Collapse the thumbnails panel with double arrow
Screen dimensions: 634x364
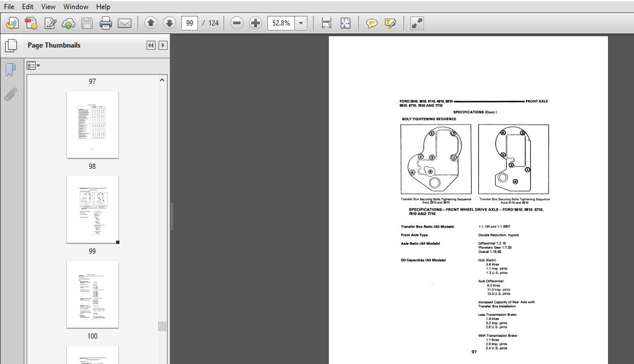tap(151, 45)
